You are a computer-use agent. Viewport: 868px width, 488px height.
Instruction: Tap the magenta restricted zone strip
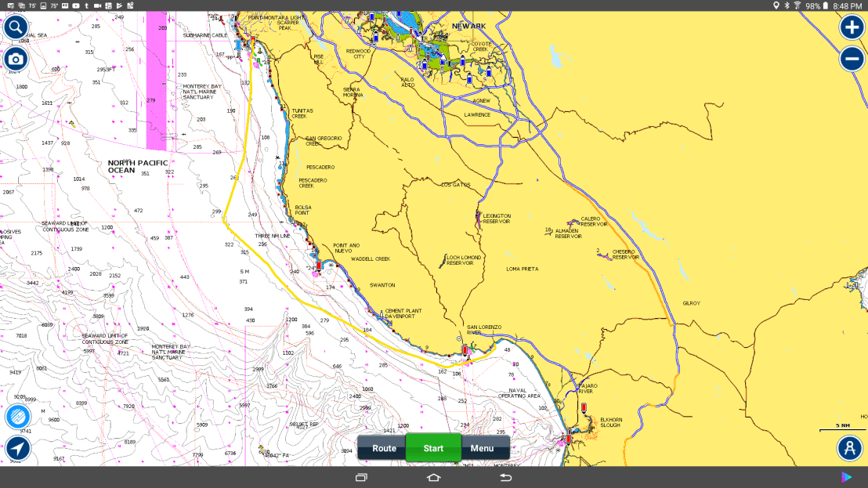[157, 78]
